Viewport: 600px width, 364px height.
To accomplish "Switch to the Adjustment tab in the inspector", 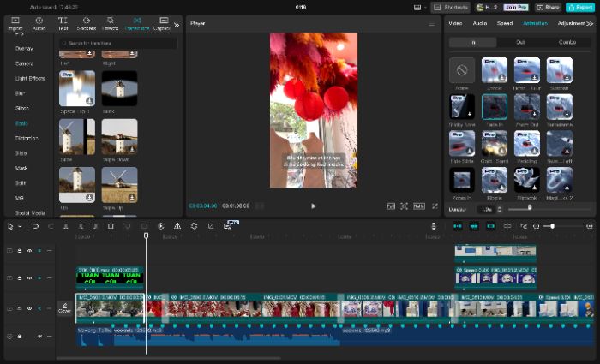I will point(572,23).
